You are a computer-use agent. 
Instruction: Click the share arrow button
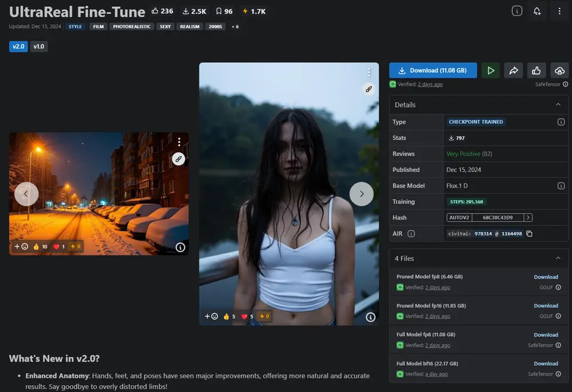(514, 70)
